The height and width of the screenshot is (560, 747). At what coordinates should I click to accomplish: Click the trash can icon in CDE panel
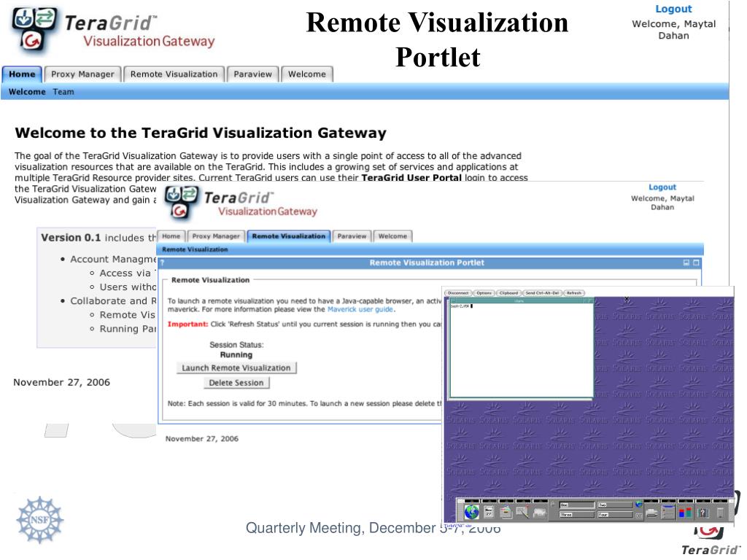[x=720, y=513]
